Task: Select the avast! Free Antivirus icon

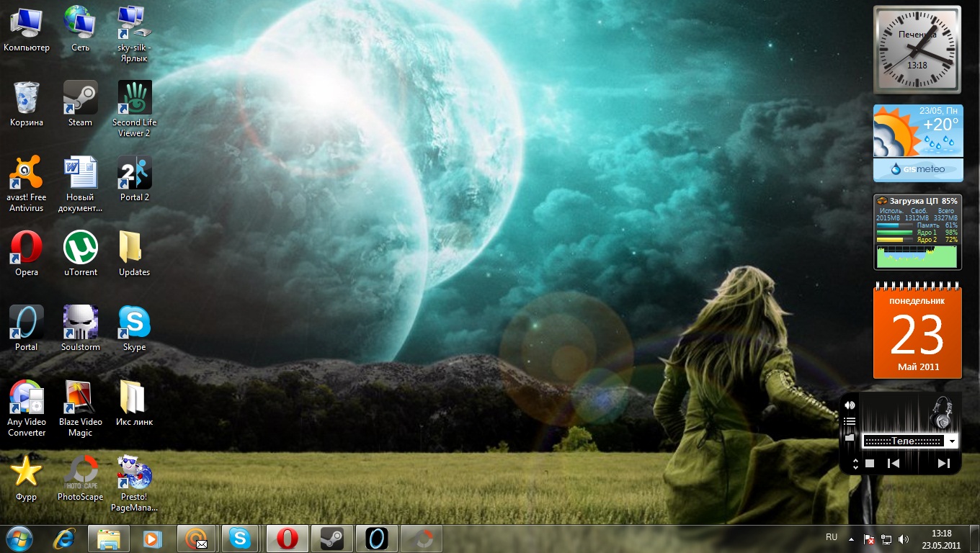Action: (x=27, y=174)
